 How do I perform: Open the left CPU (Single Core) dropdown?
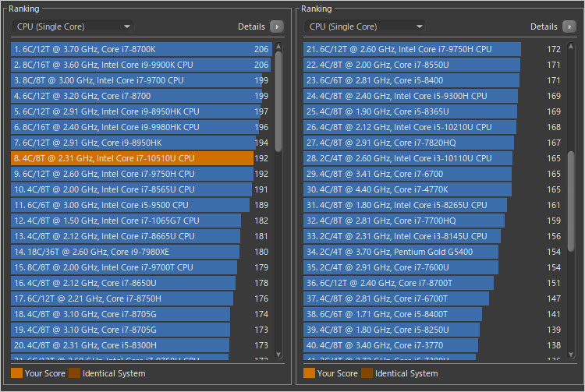coord(72,26)
